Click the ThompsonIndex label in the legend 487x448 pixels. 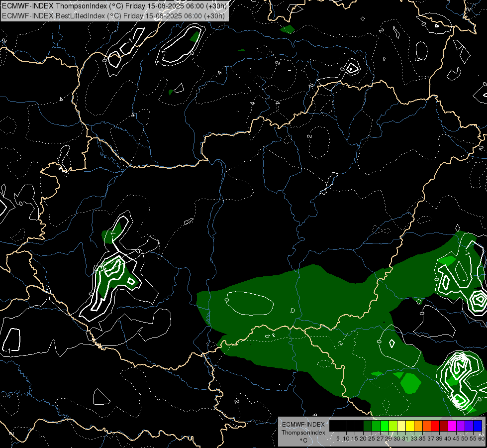[x=303, y=433]
